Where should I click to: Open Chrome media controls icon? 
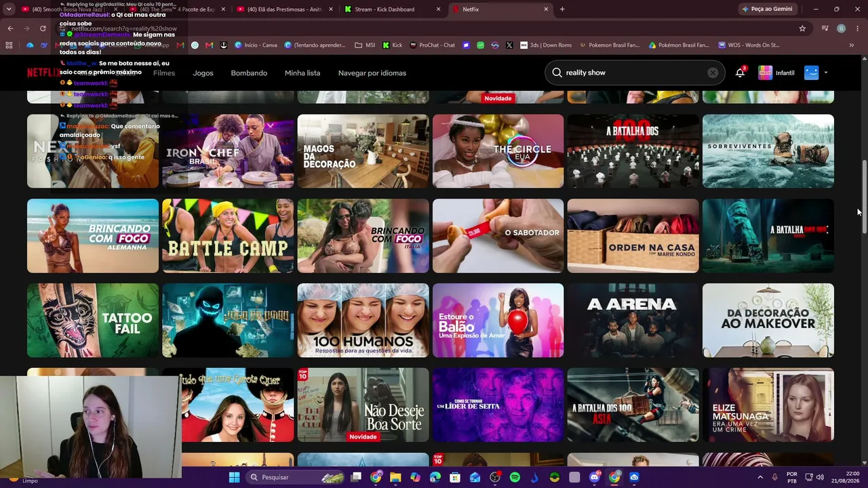coord(825,28)
